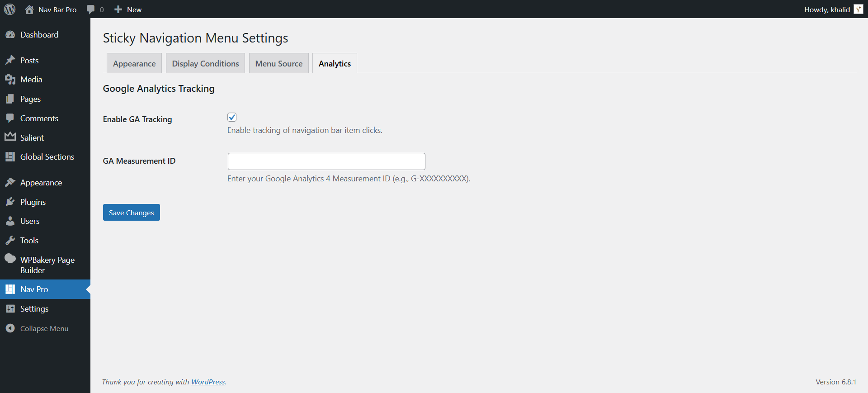Image resolution: width=868 pixels, height=393 pixels.
Task: Click the Nav Pro menu icon
Action: click(10, 289)
